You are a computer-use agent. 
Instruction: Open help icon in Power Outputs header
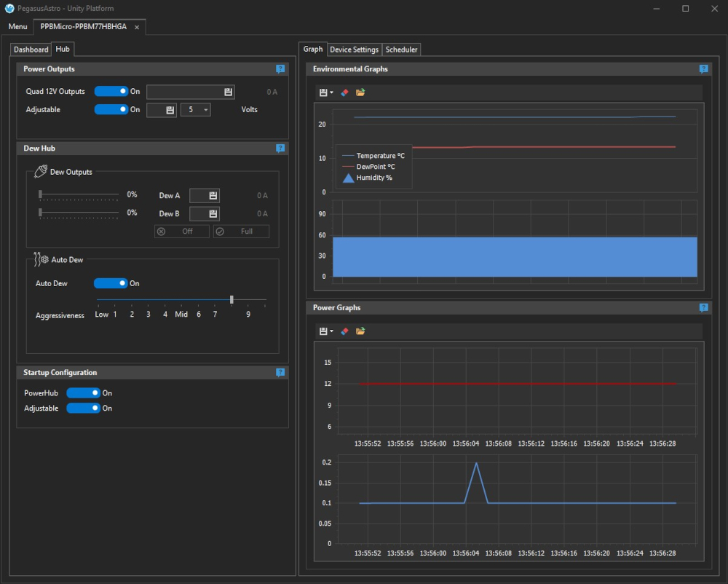(x=280, y=69)
